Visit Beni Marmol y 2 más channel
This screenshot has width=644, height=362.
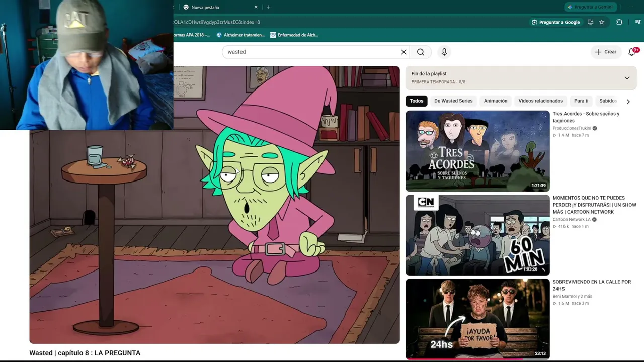coord(573,296)
